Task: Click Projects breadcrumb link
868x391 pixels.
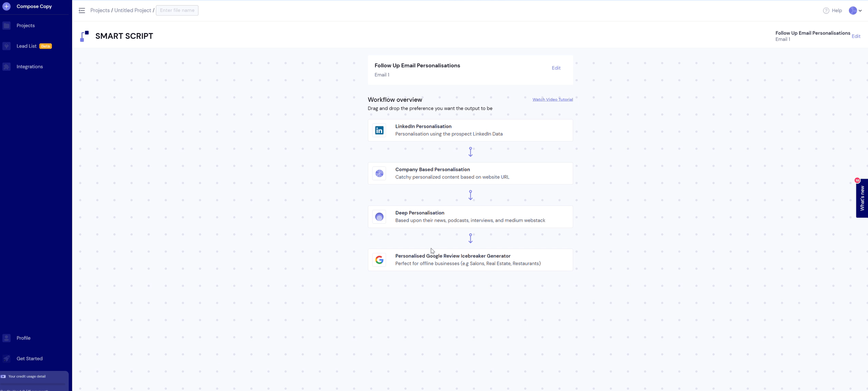Action: 100,10
